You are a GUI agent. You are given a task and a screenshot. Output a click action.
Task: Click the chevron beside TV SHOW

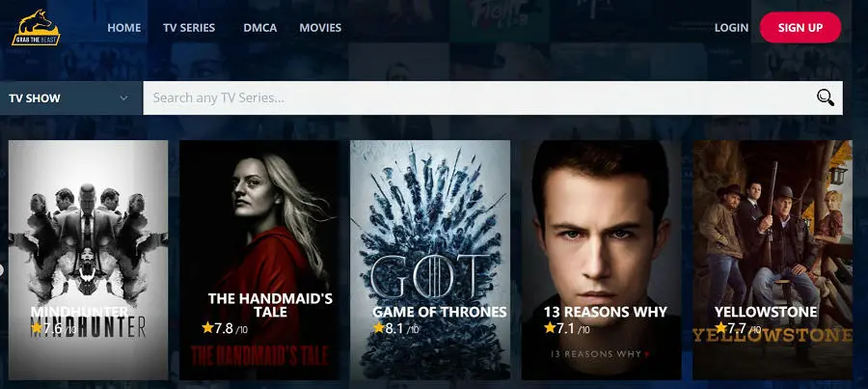click(x=124, y=98)
